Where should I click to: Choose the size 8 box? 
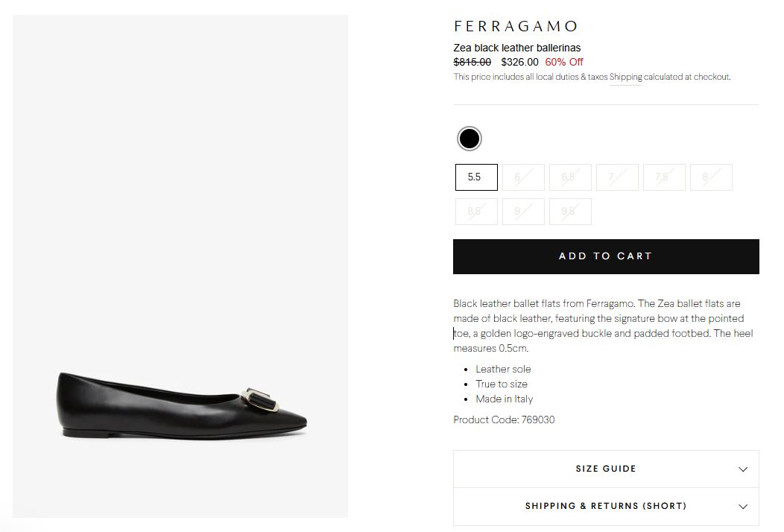point(711,177)
